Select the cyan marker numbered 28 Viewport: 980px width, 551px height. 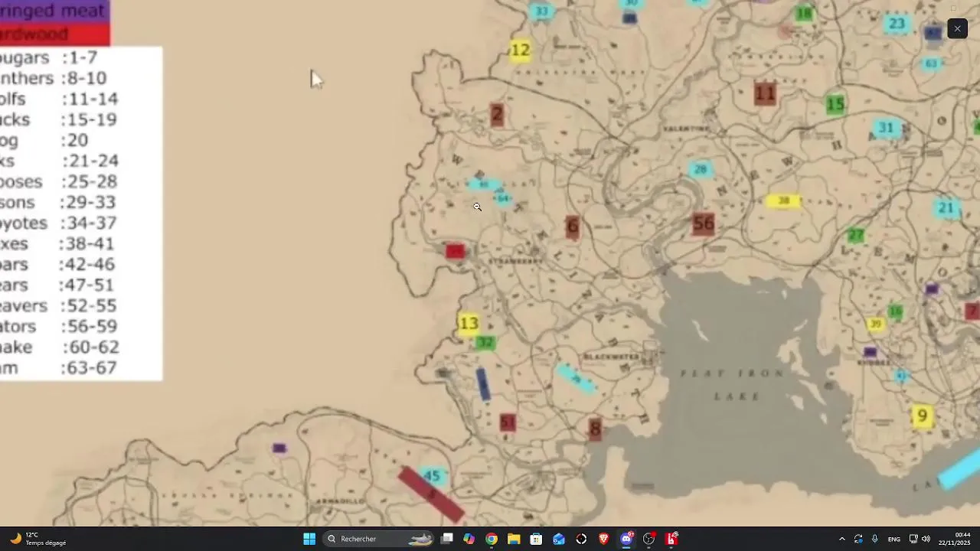point(701,169)
